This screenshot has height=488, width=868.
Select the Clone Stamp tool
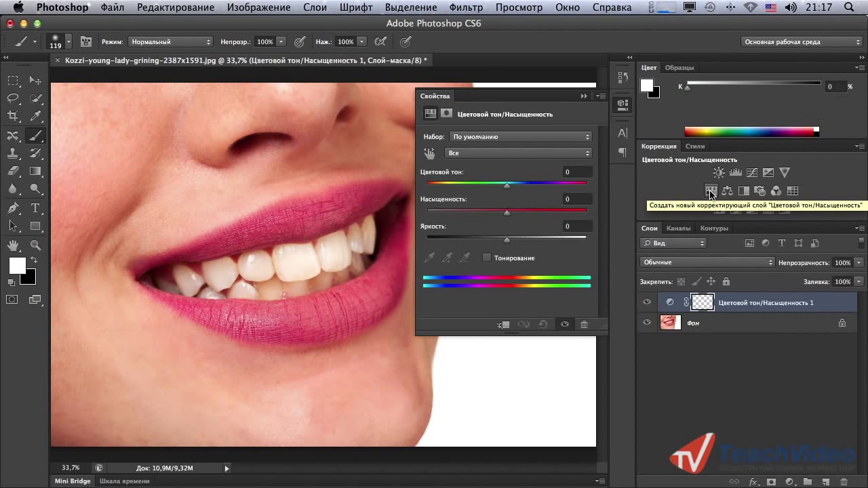13,153
